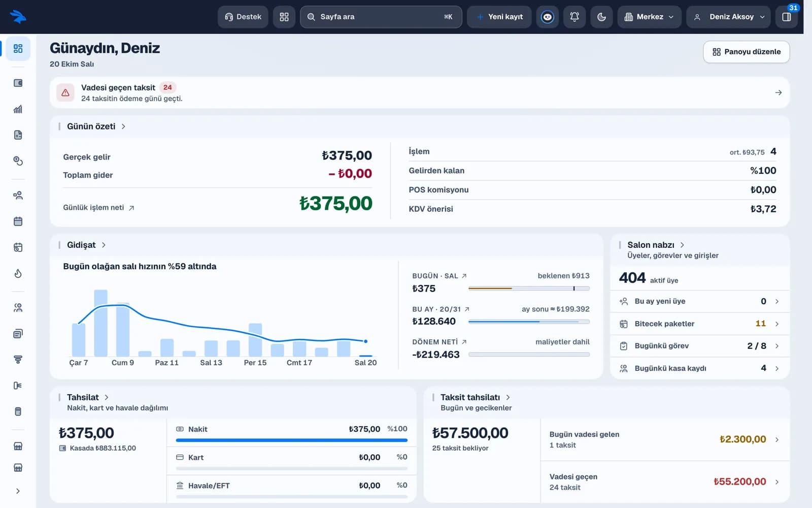Open the Günlük işlem neti link
Viewport: 812px width, 508px height.
point(99,207)
